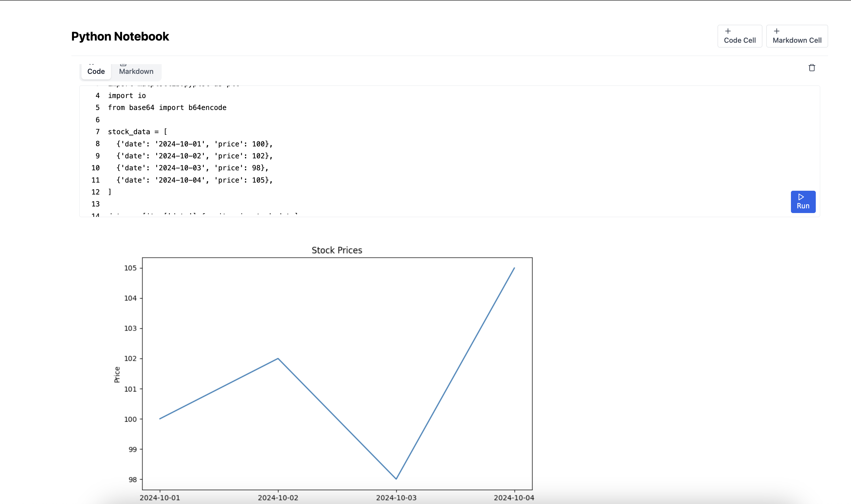
Task: Switch cell type to Markdown tab
Action: click(136, 71)
